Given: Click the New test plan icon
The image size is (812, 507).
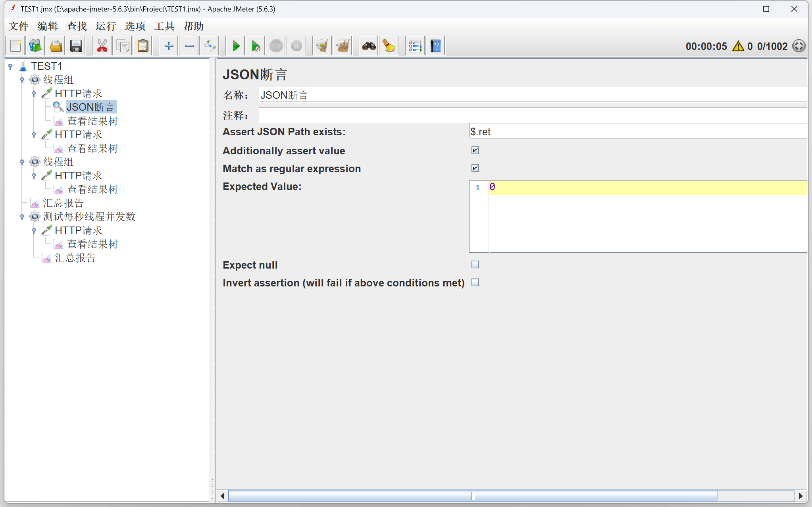Looking at the screenshot, I should tap(15, 46).
